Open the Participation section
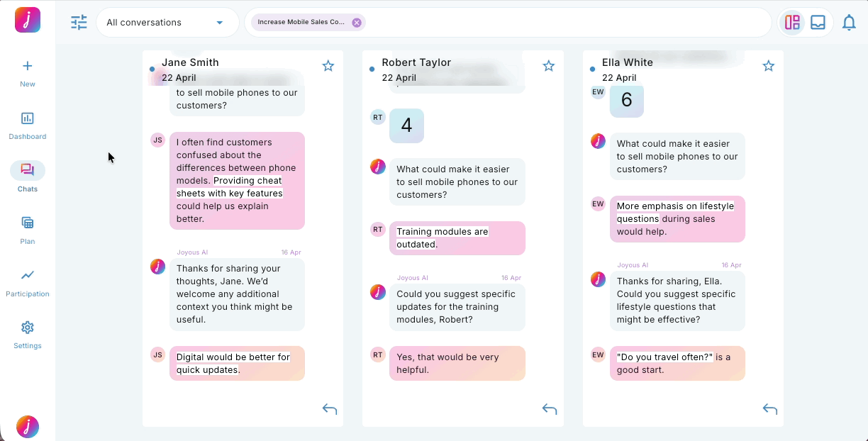Viewport: 868px width, 441px height. (x=28, y=282)
